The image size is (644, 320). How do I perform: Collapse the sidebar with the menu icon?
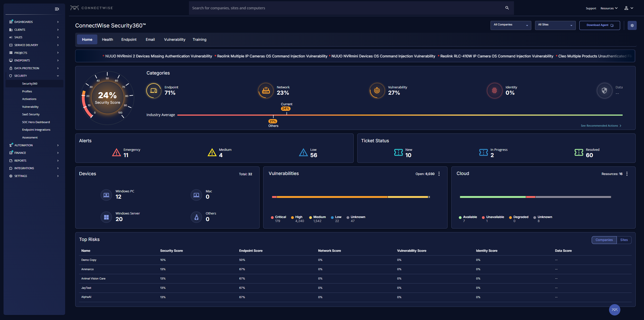(x=57, y=9)
